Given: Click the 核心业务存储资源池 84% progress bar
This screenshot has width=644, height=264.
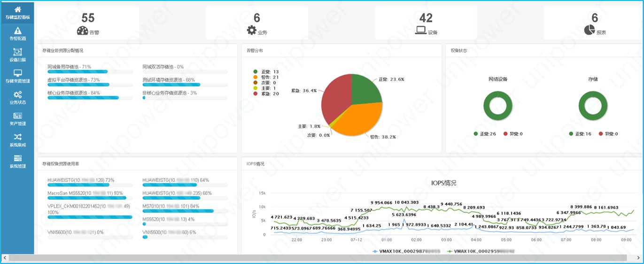Looking at the screenshot, I should pyautogui.click(x=83, y=98).
